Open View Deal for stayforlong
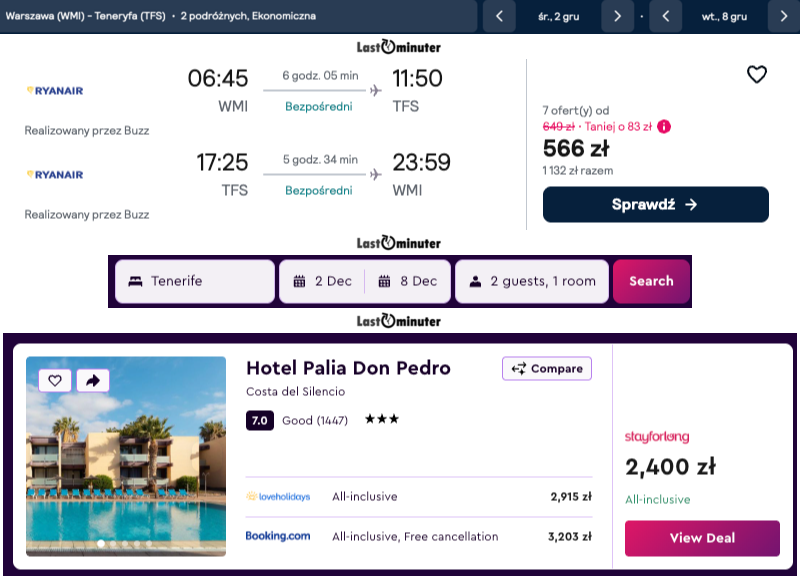The height and width of the screenshot is (576, 800). coord(702,538)
